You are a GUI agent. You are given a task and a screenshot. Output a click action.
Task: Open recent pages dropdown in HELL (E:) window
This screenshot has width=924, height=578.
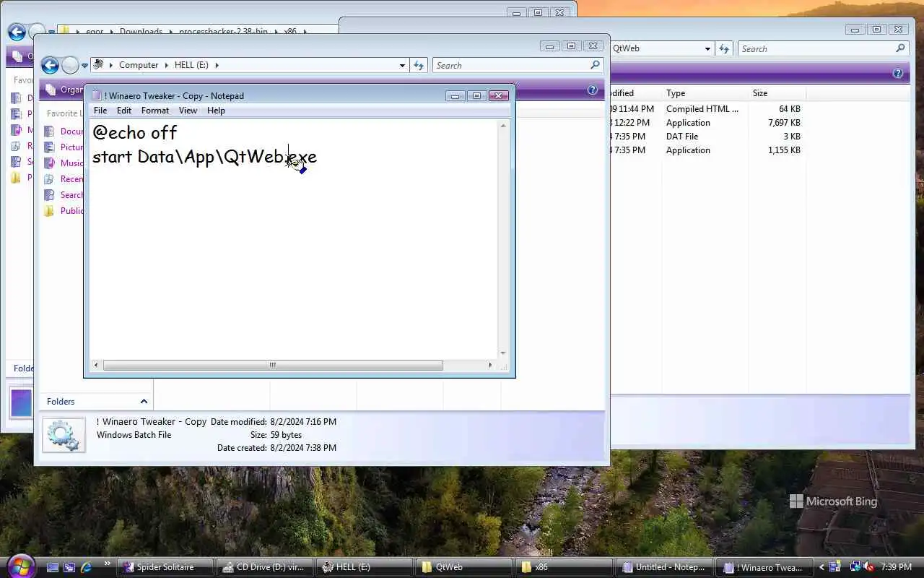tap(84, 66)
